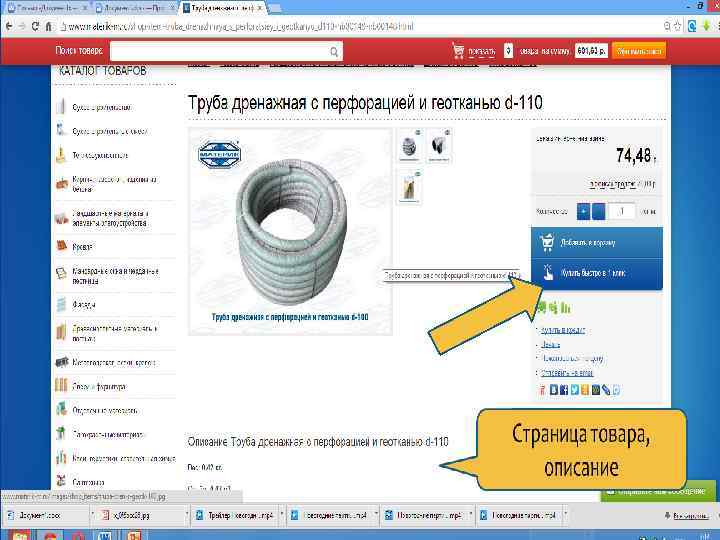Bookmark this page with the star icon

[678, 26]
